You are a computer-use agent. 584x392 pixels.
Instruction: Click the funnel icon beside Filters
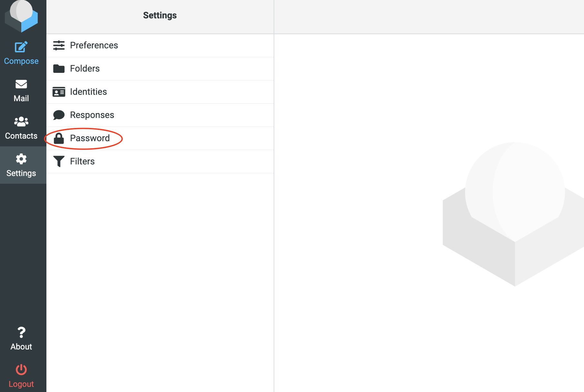(59, 161)
